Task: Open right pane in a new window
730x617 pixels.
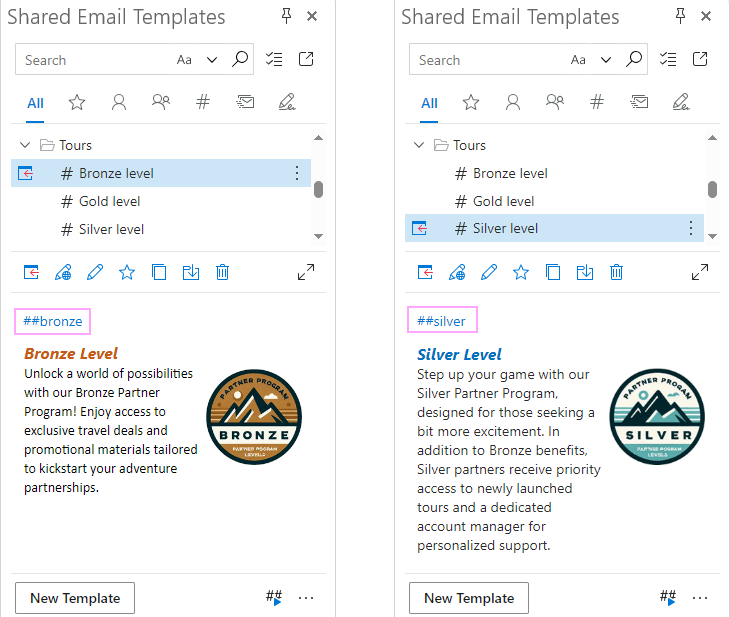Action: [x=700, y=59]
